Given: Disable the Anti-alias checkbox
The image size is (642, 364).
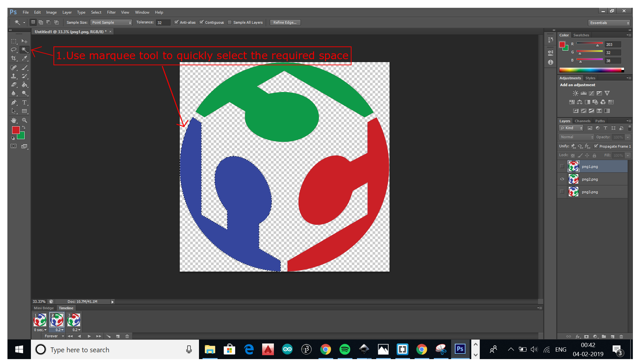Looking at the screenshot, I should 177,22.
